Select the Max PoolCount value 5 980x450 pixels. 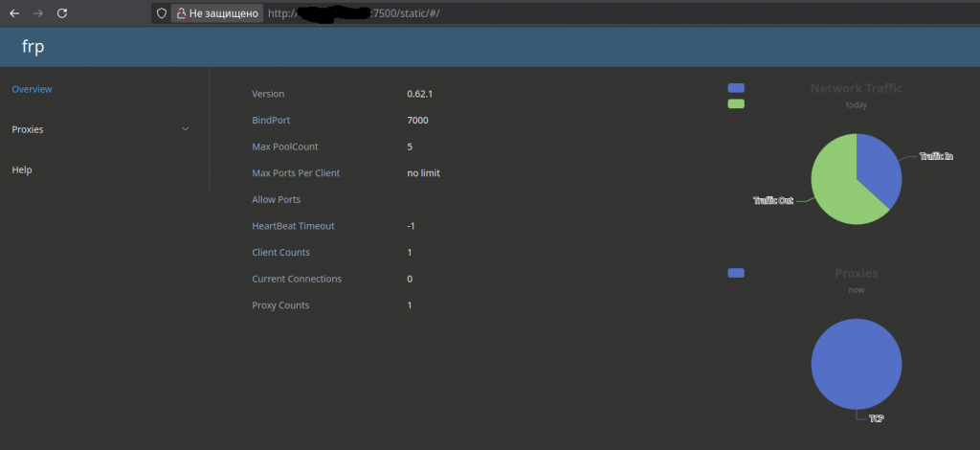[x=410, y=146]
